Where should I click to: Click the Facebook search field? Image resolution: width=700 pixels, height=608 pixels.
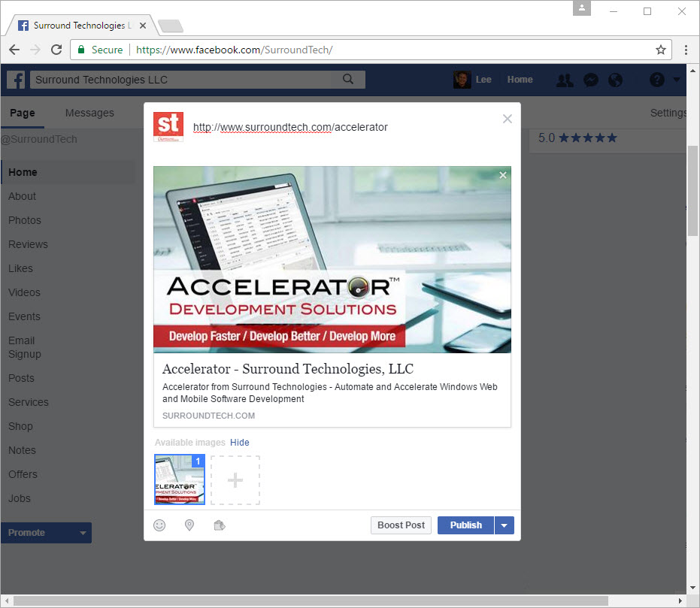click(198, 80)
